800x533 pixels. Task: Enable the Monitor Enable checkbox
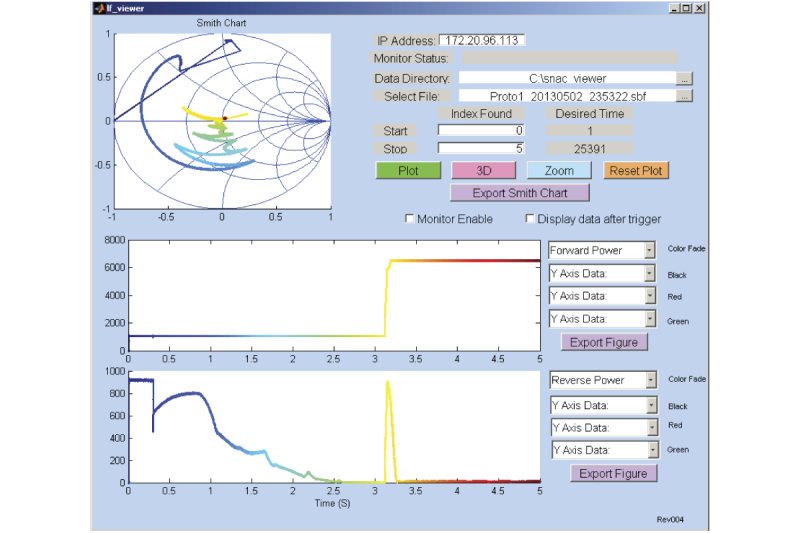click(409, 219)
